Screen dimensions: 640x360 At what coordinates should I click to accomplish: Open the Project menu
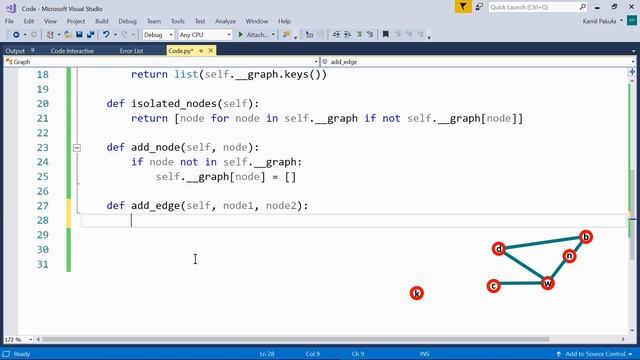click(76, 21)
